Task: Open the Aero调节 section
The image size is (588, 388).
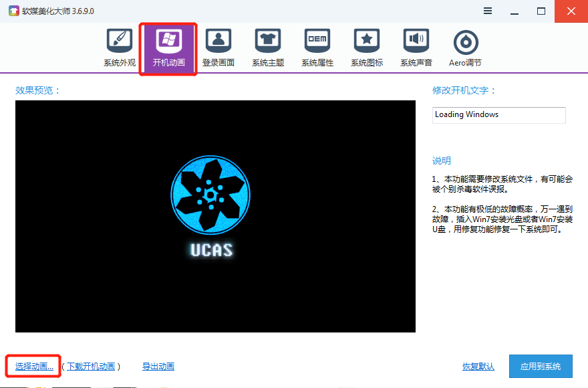Action: pos(465,47)
